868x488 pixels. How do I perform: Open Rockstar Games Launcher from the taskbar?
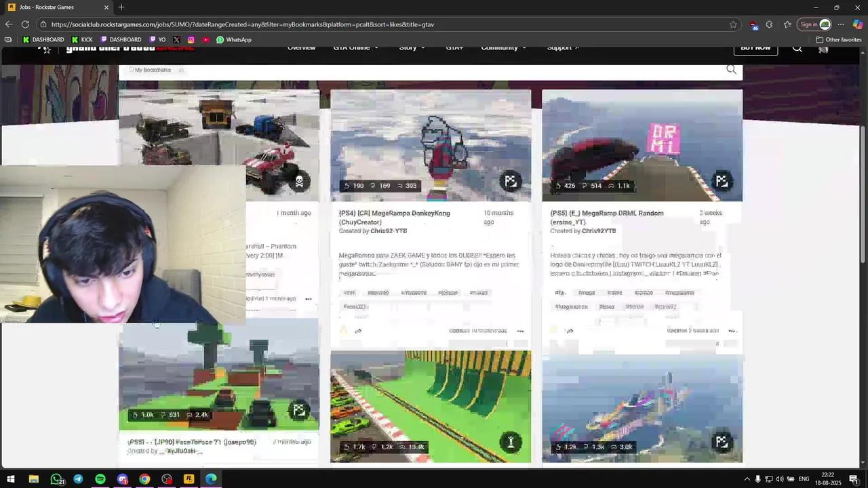[x=189, y=479]
